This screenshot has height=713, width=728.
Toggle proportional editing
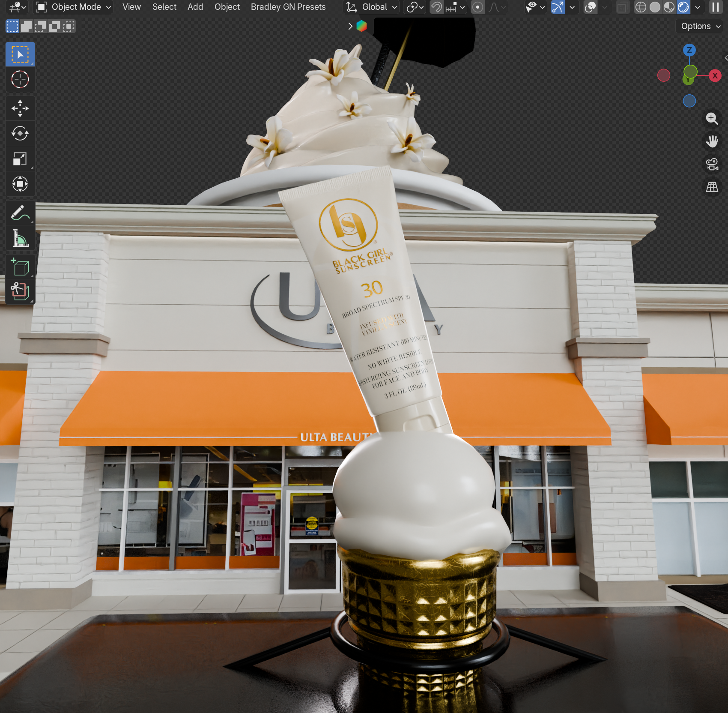coord(477,7)
